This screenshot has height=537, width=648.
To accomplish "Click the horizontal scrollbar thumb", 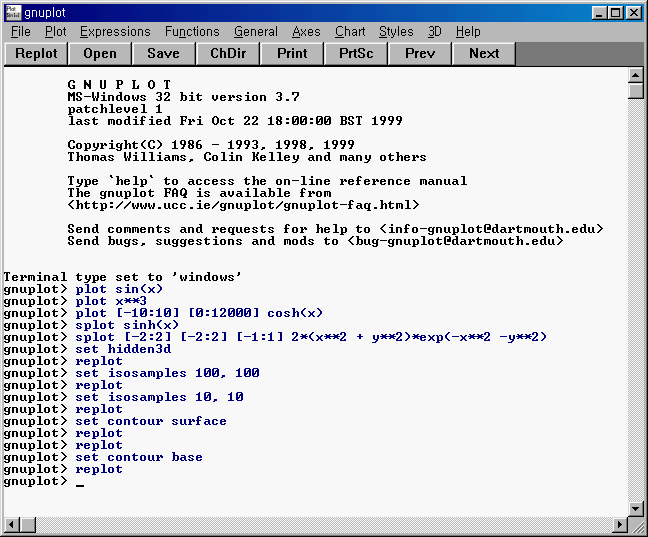I will [28, 525].
